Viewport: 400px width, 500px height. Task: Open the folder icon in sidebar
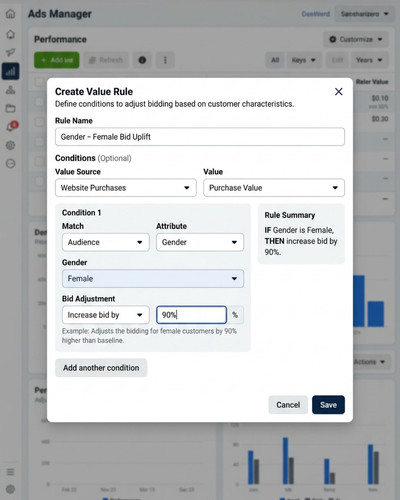pyautogui.click(x=11, y=108)
